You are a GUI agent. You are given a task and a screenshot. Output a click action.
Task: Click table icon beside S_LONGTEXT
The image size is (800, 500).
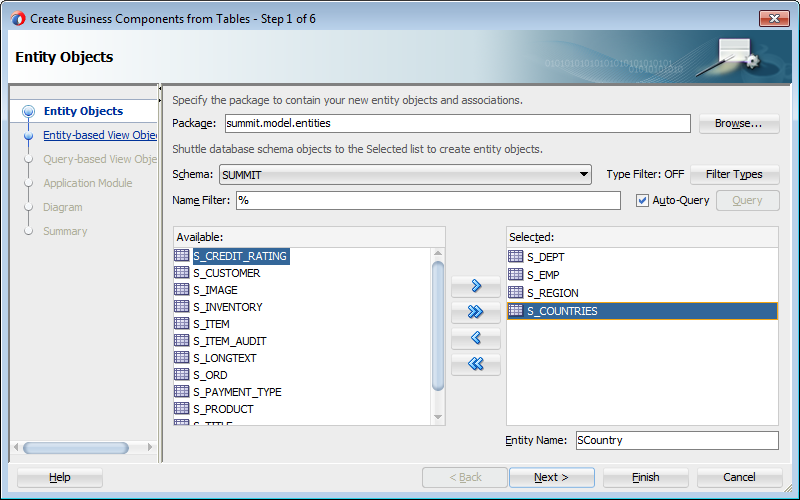[x=182, y=357]
